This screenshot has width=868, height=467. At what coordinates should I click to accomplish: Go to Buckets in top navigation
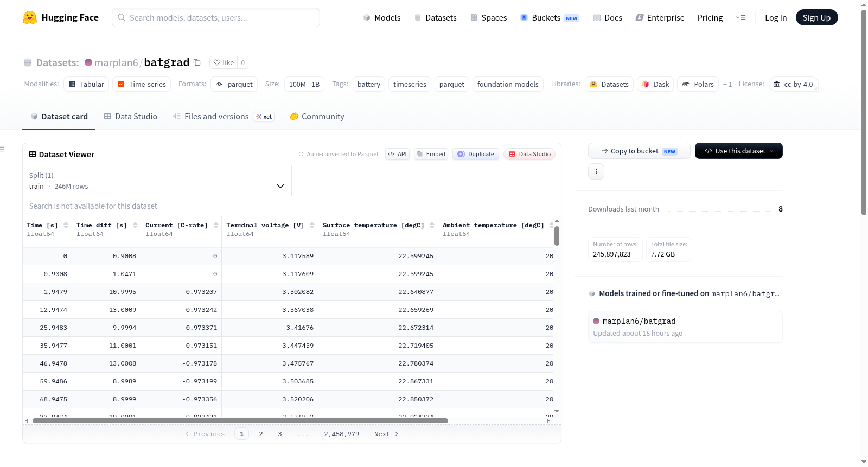[x=550, y=18]
